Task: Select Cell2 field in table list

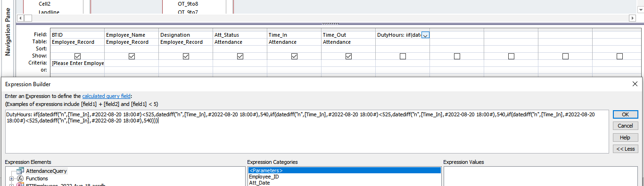Action: point(44,4)
